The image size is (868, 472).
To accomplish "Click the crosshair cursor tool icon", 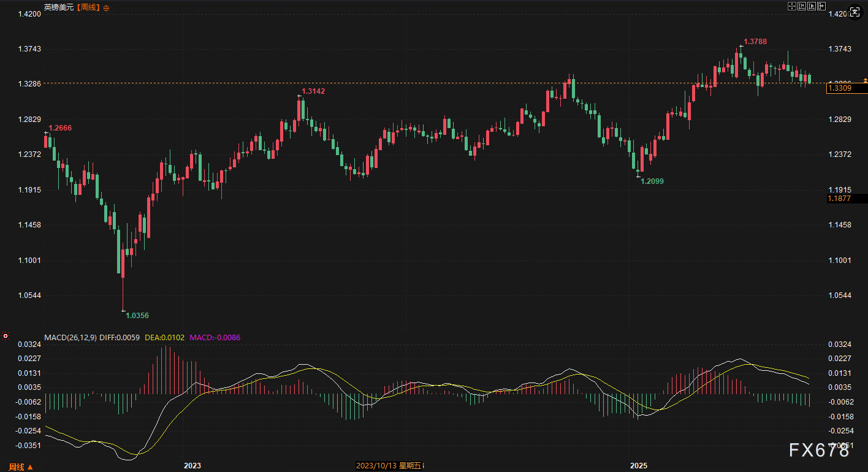I will click(791, 6).
